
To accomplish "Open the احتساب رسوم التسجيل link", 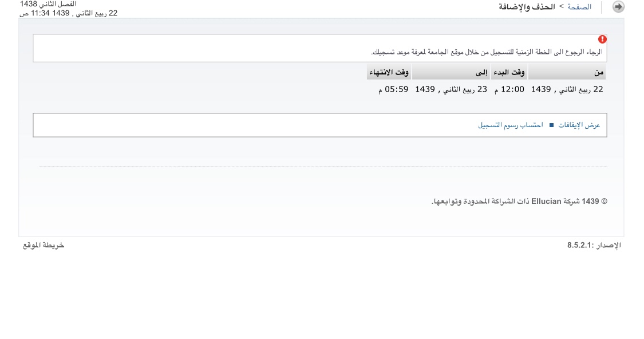I will [x=511, y=125].
